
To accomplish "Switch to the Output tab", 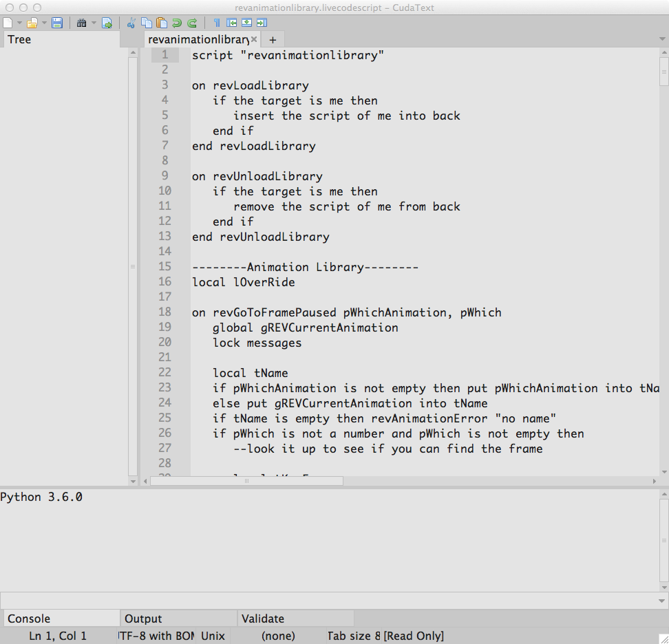I will (x=143, y=619).
